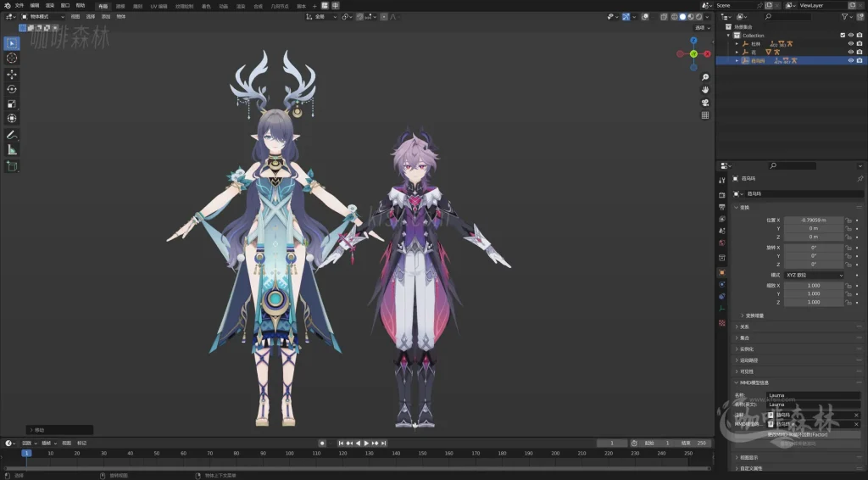Screen dimensions: 868x480
Task: Click the viewport pan hand icon
Action: tap(705, 90)
